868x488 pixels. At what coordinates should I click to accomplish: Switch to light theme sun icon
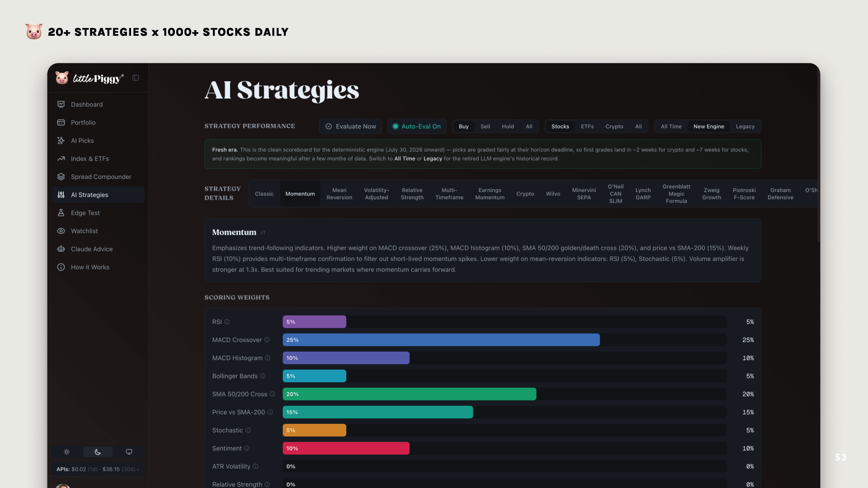[67, 452]
